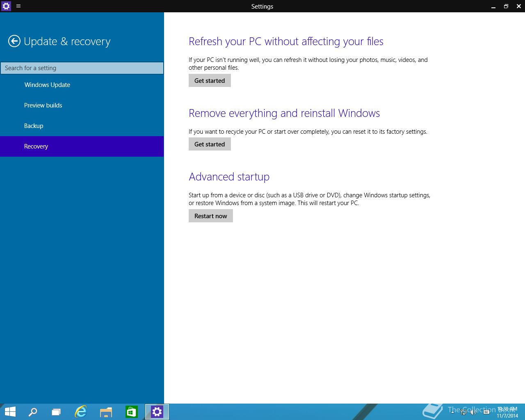Open taskbar Search magnifier
The height and width of the screenshot is (420, 525).
(x=32, y=412)
